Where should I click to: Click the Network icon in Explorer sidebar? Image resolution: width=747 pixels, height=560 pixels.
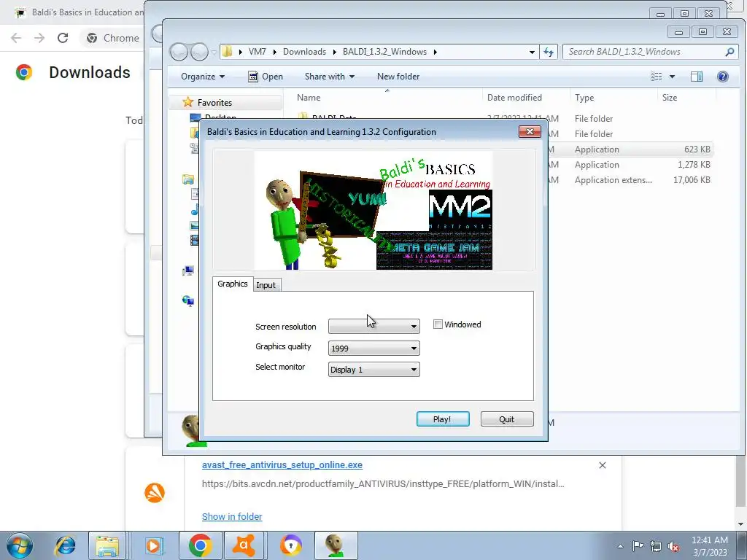pos(188,300)
